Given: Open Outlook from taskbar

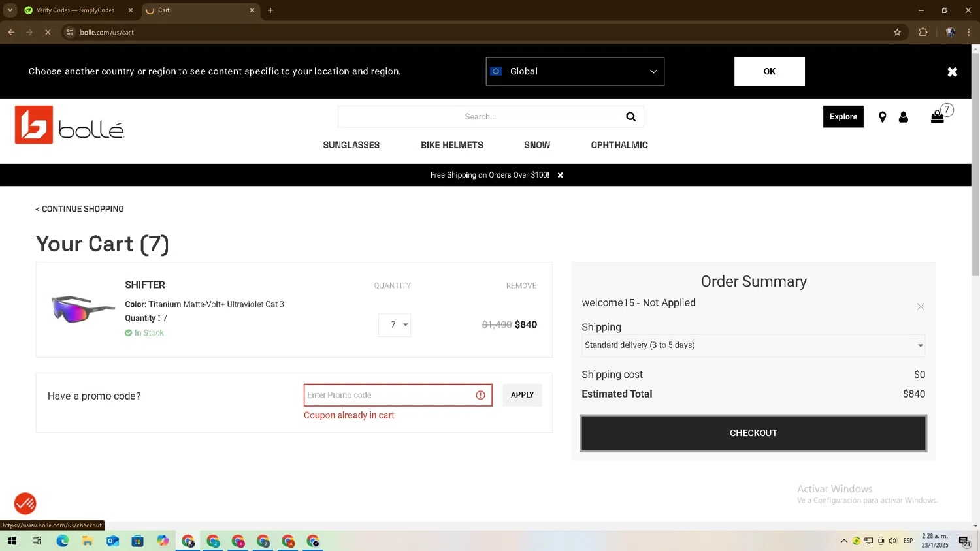Looking at the screenshot, I should pyautogui.click(x=112, y=541).
